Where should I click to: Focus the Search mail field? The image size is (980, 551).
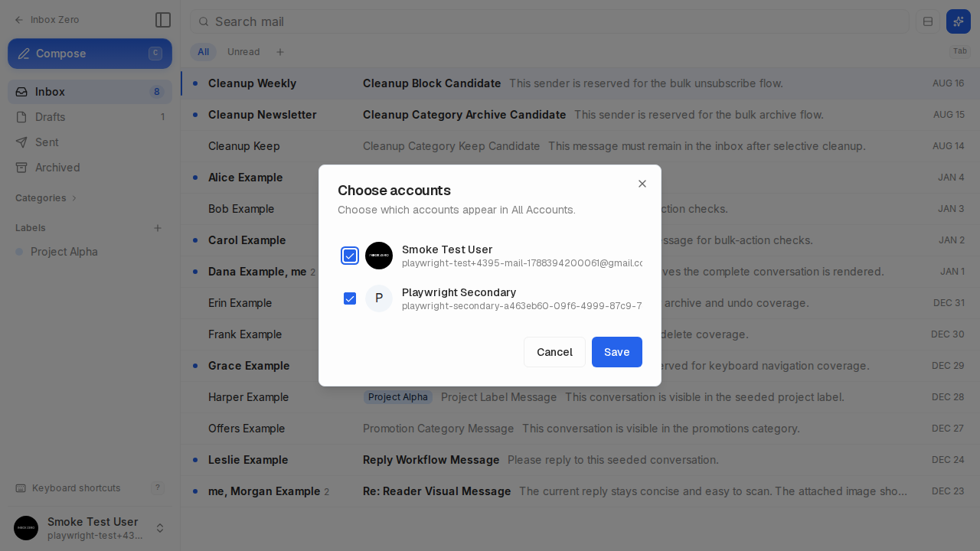pos(550,21)
